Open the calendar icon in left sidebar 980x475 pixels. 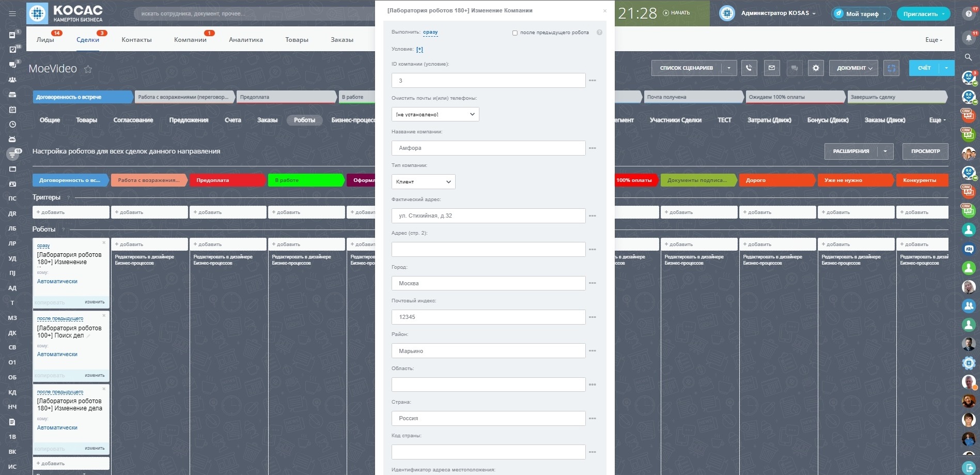click(12, 110)
